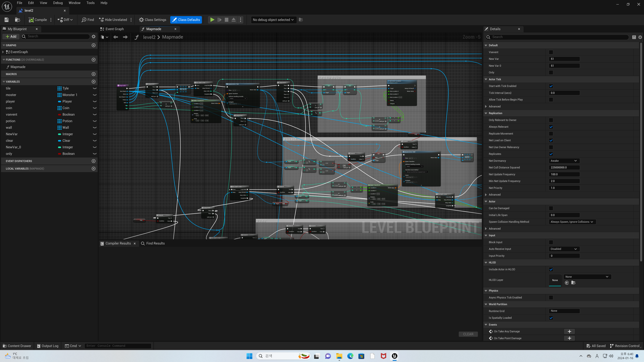Click the coin variable type pill
Image resolution: width=644 pixels, height=362 pixels.
coord(59,108)
